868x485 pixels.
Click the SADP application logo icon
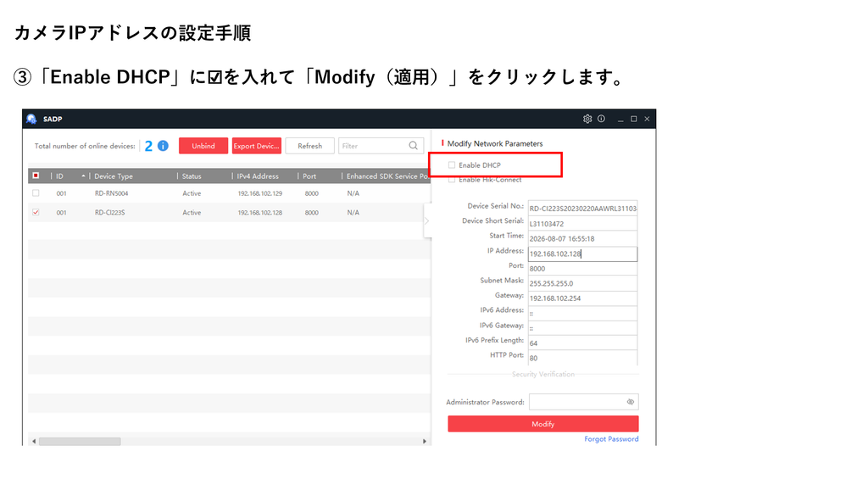tap(31, 119)
